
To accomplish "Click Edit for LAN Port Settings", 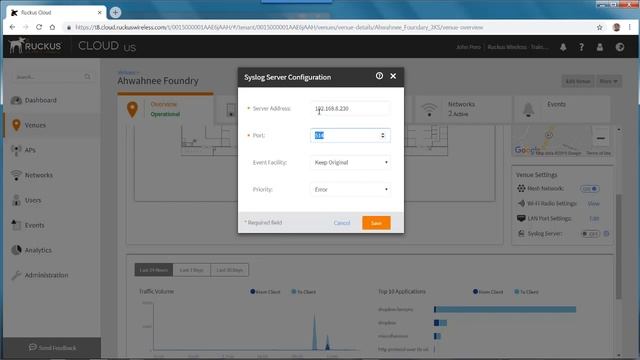I will 594,218.
